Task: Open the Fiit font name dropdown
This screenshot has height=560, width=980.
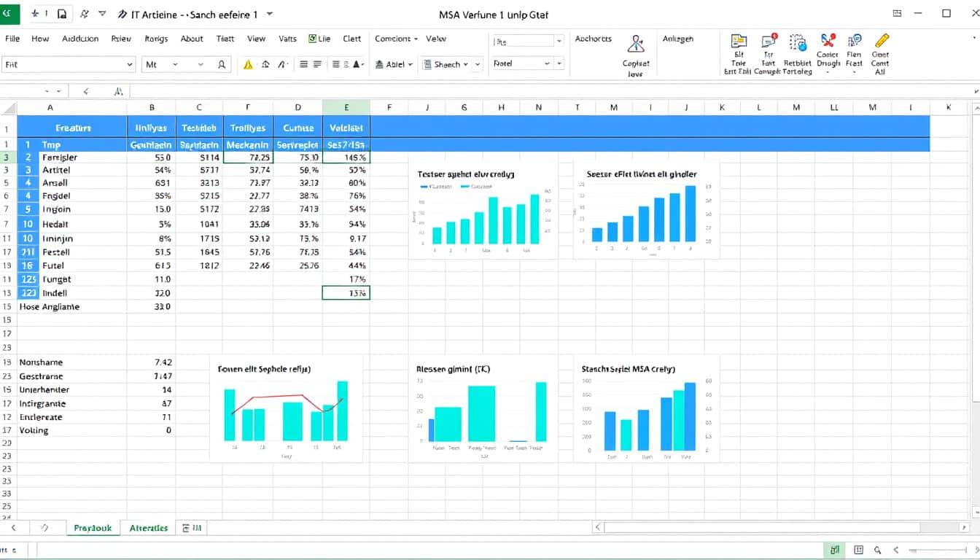Action: pyautogui.click(x=130, y=64)
